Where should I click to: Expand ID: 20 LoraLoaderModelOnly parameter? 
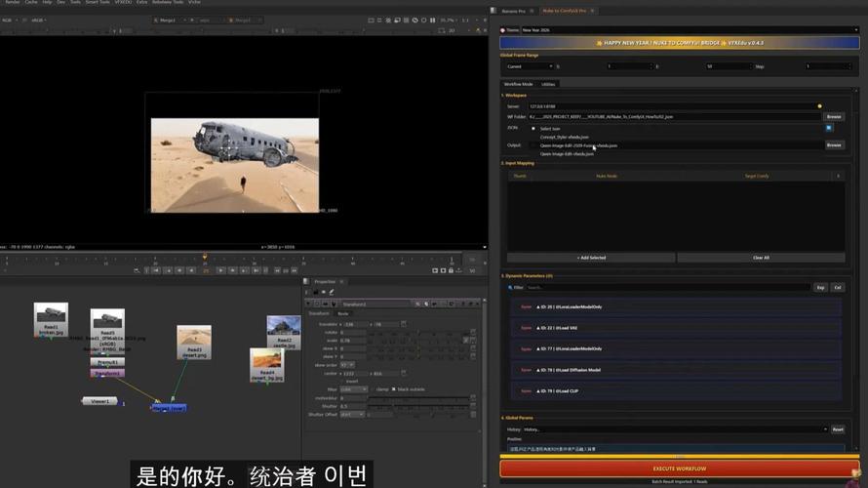point(675,306)
